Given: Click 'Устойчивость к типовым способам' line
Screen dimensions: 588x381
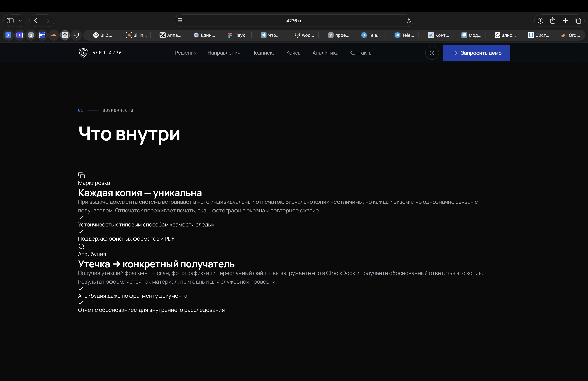Looking at the screenshot, I should pyautogui.click(x=146, y=225).
